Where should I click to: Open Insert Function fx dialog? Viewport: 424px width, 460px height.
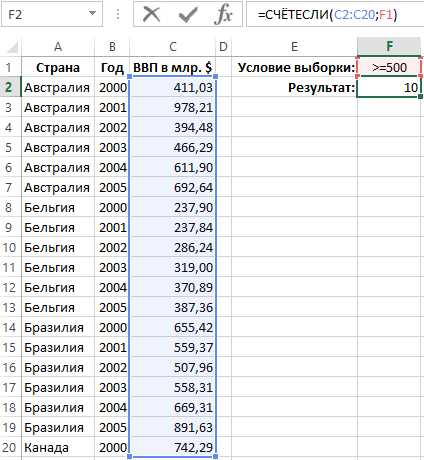click(223, 15)
